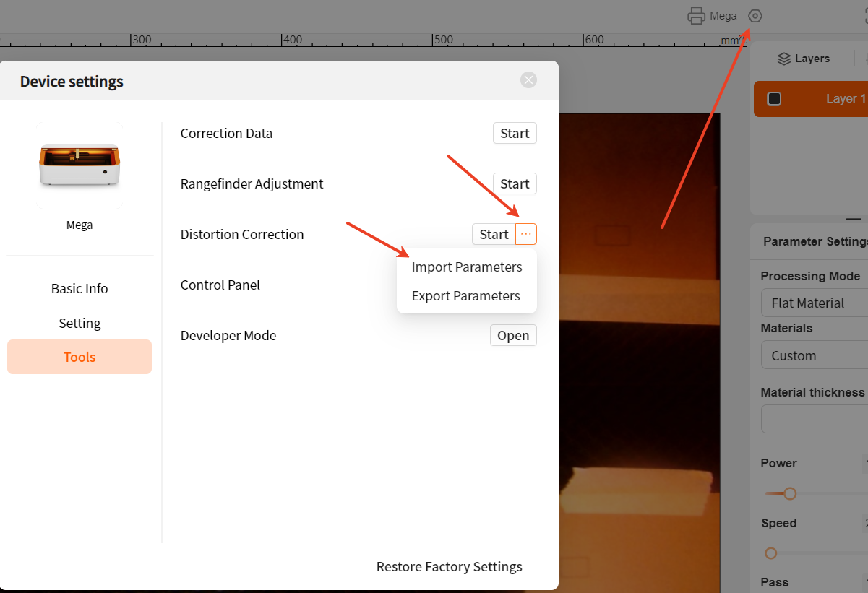
Task: Select Export Parameters menu entry
Action: pos(466,296)
